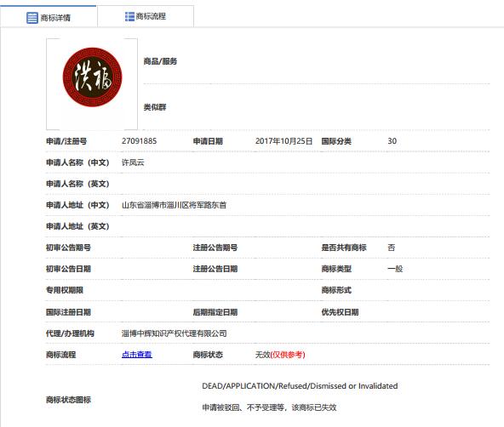Click the 申请/注册号 label
This screenshot has height=427, width=504.
pos(66,141)
